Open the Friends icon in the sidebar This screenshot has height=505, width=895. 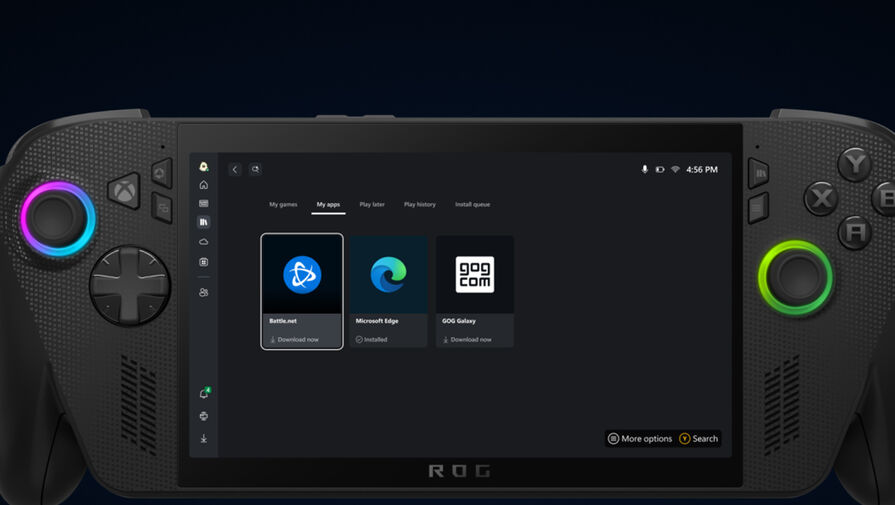click(204, 292)
